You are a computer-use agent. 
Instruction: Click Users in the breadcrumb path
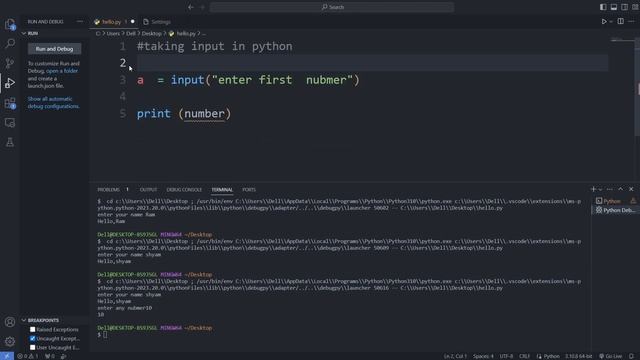pyautogui.click(x=113, y=34)
